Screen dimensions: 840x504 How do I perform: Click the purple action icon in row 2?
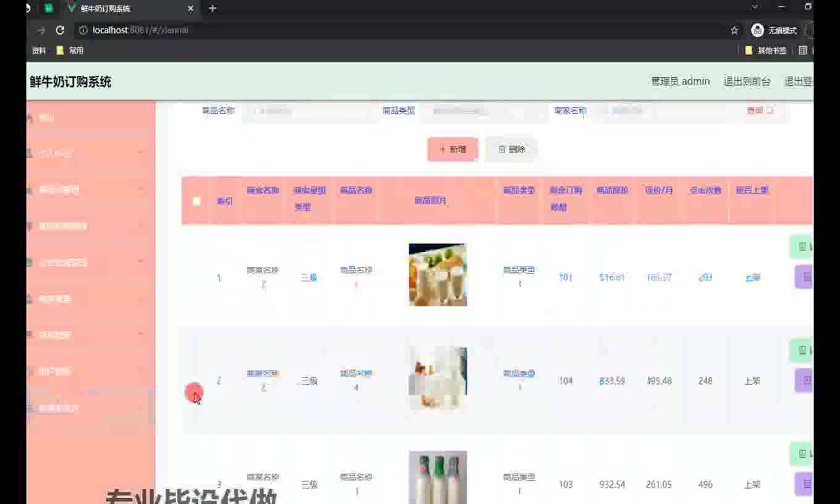804,380
